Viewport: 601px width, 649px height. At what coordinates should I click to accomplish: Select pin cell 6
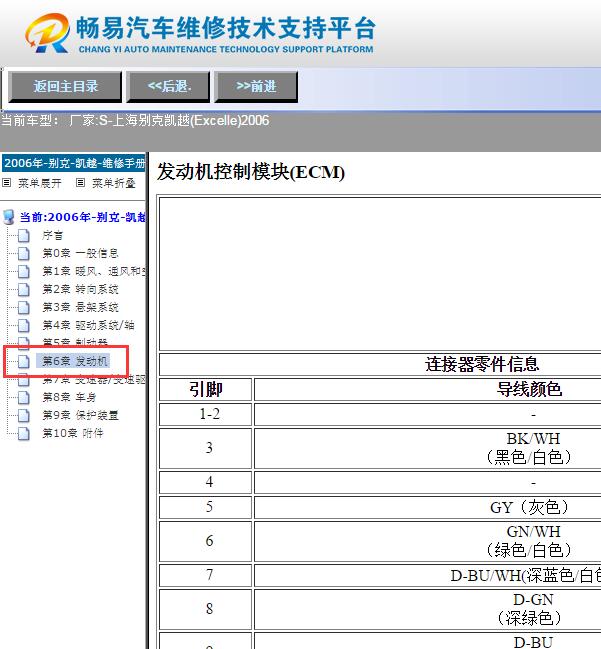pos(206,541)
